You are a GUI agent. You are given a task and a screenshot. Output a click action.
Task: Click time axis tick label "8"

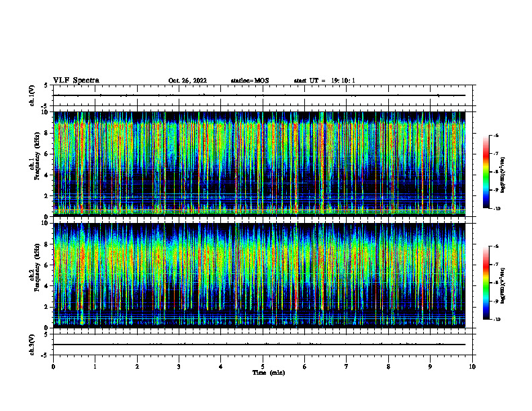[x=388, y=367]
